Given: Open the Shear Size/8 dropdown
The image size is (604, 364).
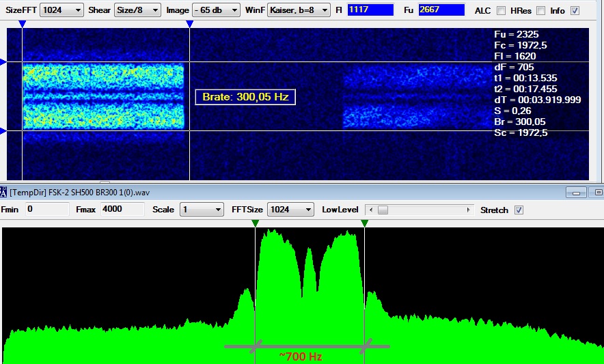Looking at the screenshot, I should (137, 10).
